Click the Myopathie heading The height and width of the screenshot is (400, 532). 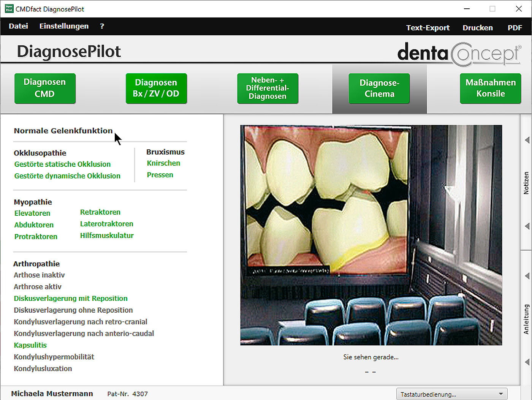(x=33, y=202)
